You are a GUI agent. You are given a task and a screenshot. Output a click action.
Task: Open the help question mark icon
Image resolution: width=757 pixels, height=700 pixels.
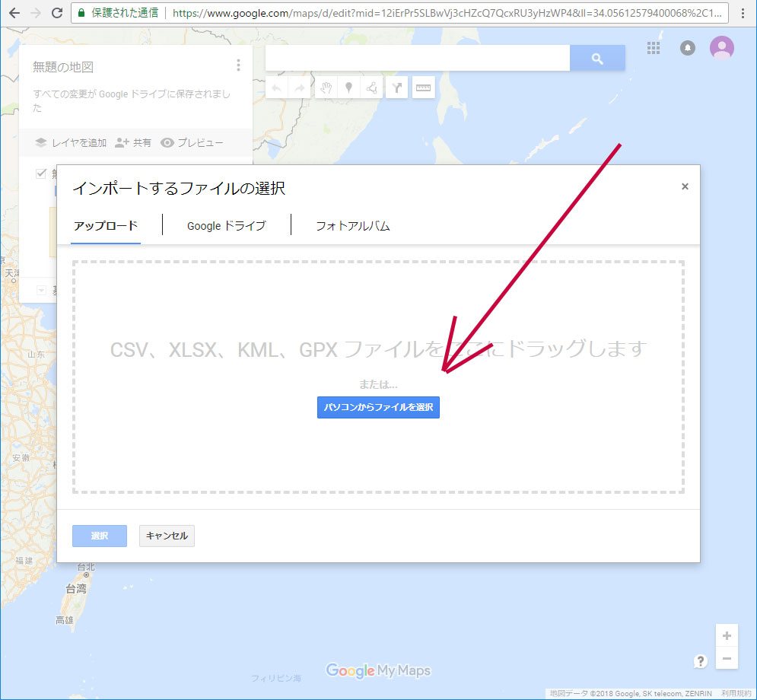(x=701, y=661)
